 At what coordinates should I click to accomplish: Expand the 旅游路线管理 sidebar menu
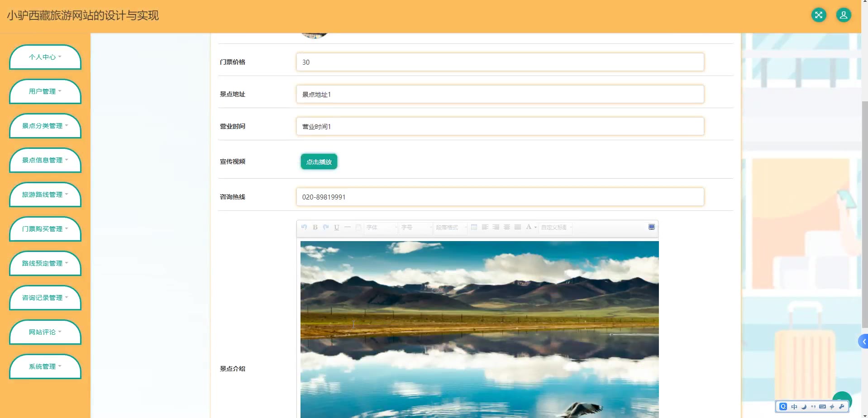coord(45,195)
